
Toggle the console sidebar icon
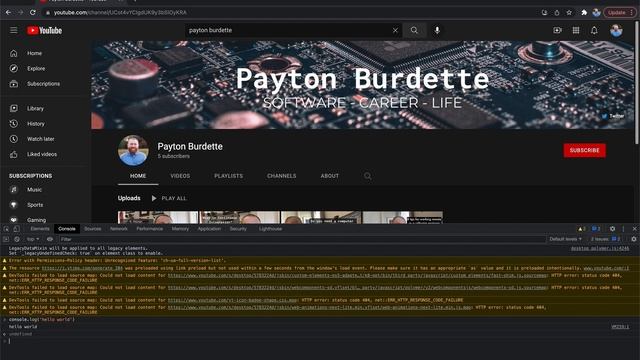click(x=6, y=239)
